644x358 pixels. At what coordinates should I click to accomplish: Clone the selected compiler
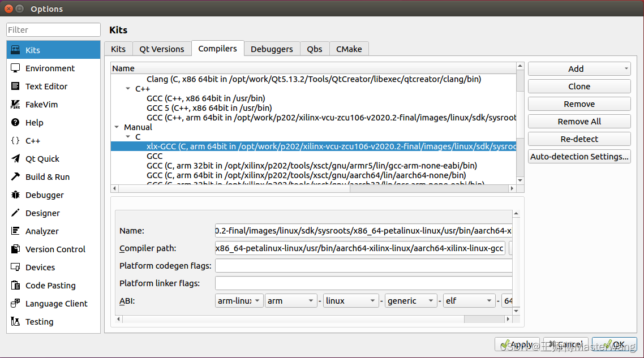coord(579,86)
